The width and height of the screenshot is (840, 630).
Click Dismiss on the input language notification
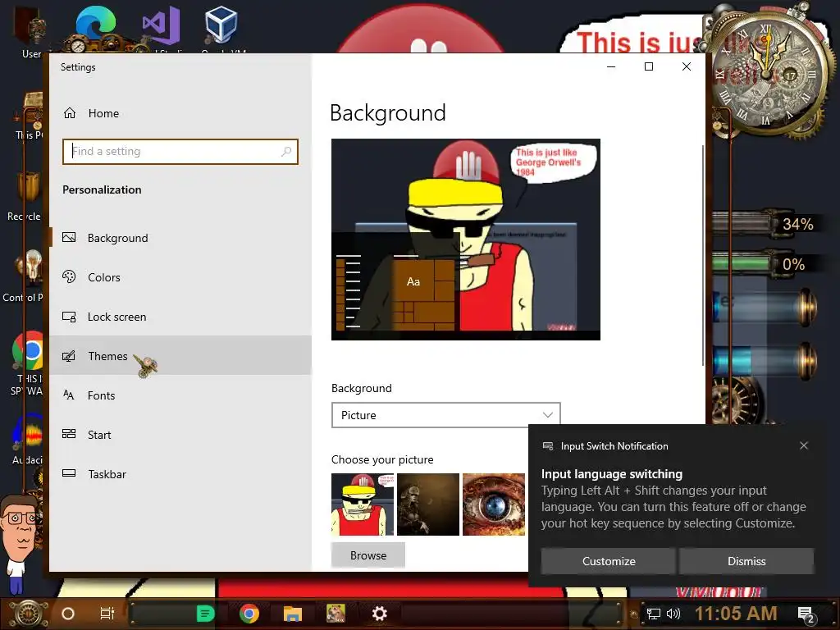746,561
